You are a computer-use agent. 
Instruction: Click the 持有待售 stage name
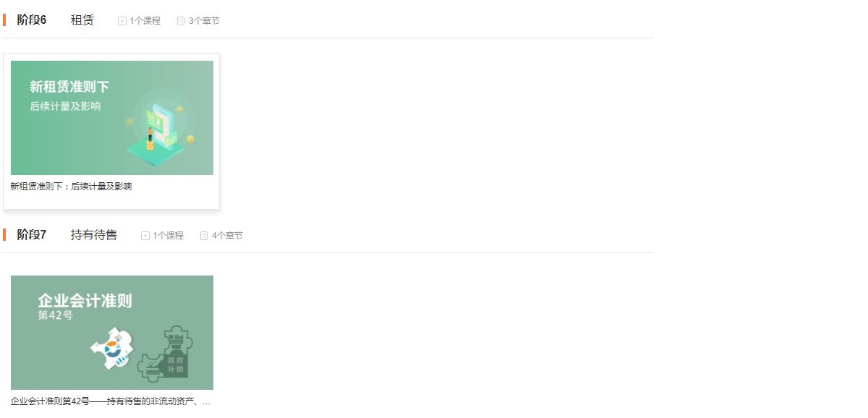pos(94,235)
